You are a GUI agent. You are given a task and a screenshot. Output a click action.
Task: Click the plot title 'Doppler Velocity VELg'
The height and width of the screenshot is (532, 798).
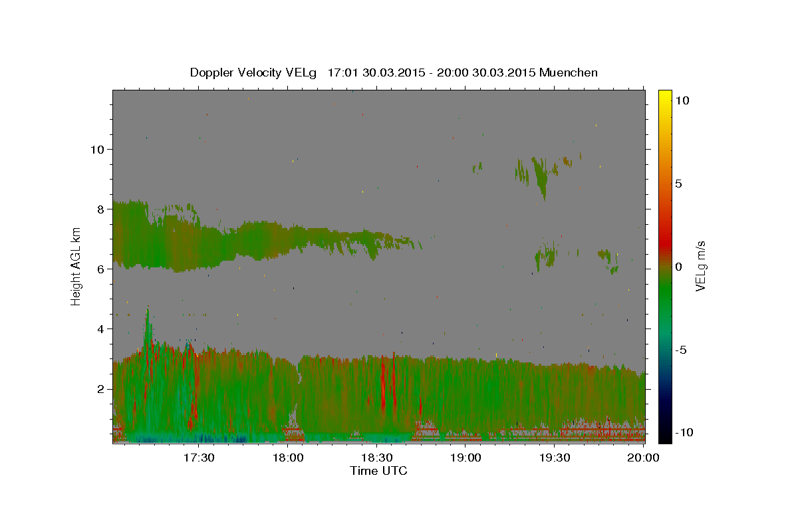tap(255, 72)
